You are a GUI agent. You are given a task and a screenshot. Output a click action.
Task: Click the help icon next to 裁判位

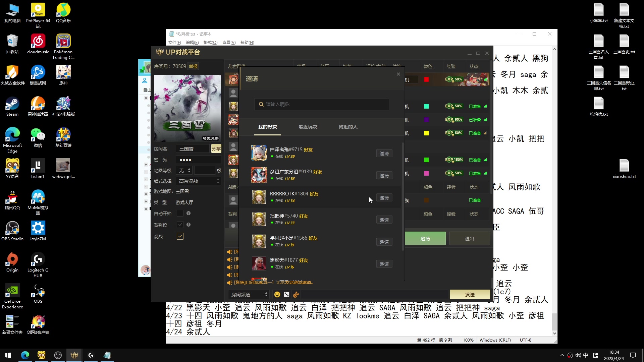189,225
